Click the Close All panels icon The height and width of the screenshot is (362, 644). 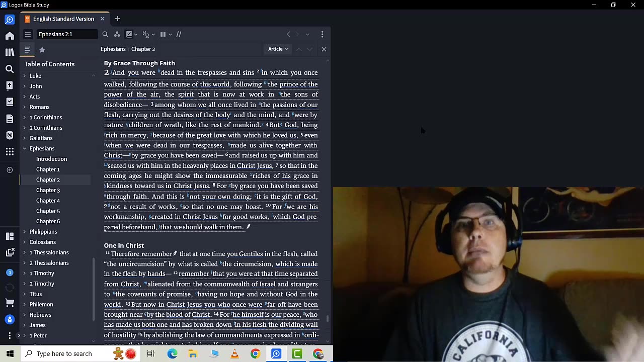coord(10,252)
